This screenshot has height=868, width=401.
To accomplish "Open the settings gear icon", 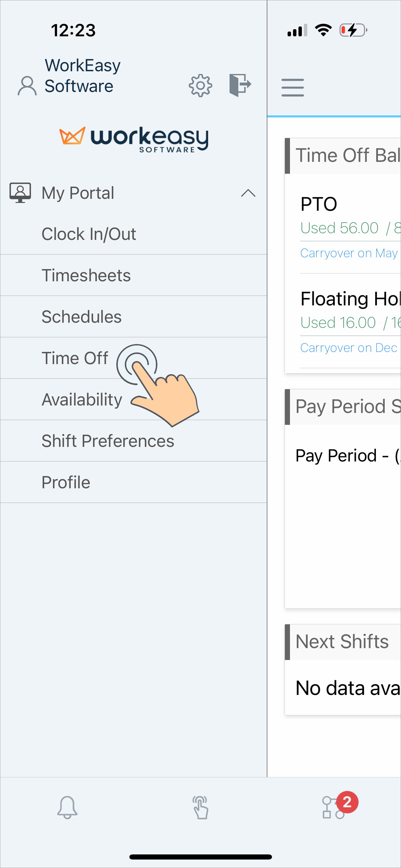I will (200, 86).
